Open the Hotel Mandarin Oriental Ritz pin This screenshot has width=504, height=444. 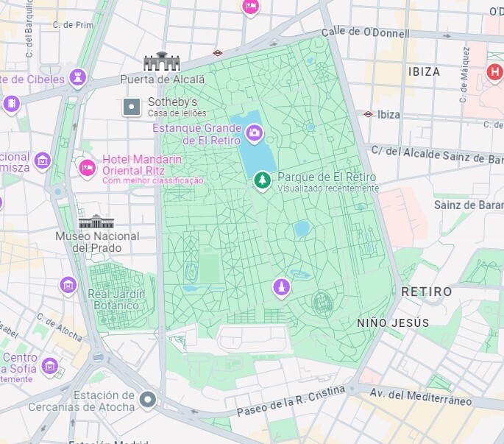(x=87, y=169)
